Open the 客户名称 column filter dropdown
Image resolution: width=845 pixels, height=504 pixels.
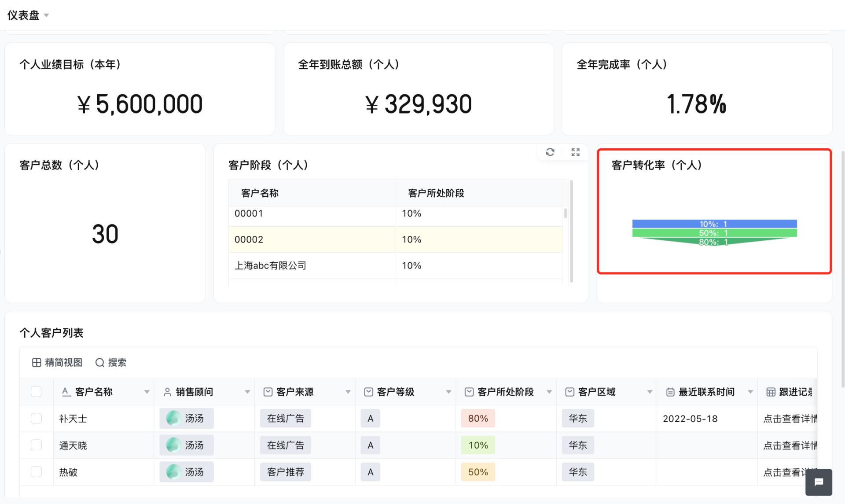click(x=147, y=391)
